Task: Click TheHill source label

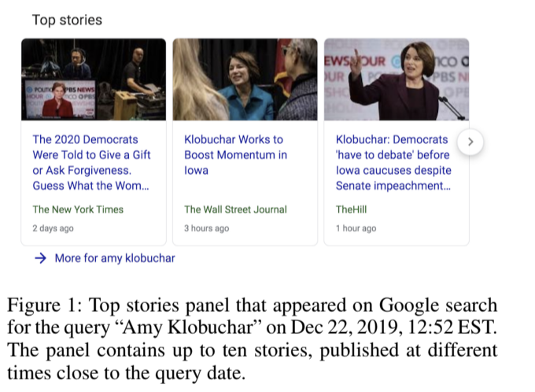Action: coord(351,209)
